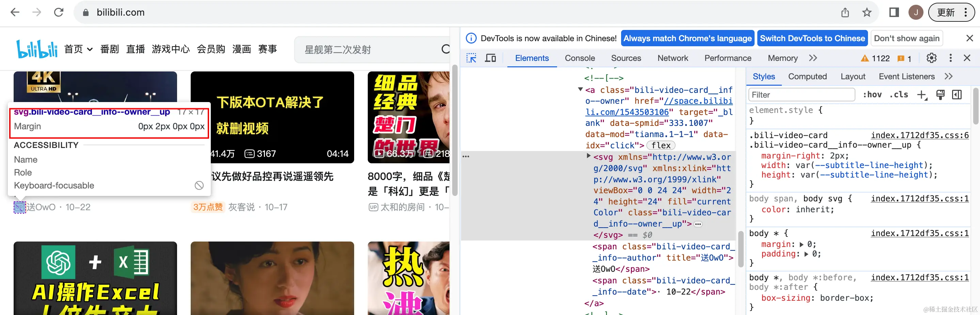Click the search magnifier icon
The width and height of the screenshot is (980, 315).
pos(445,49)
